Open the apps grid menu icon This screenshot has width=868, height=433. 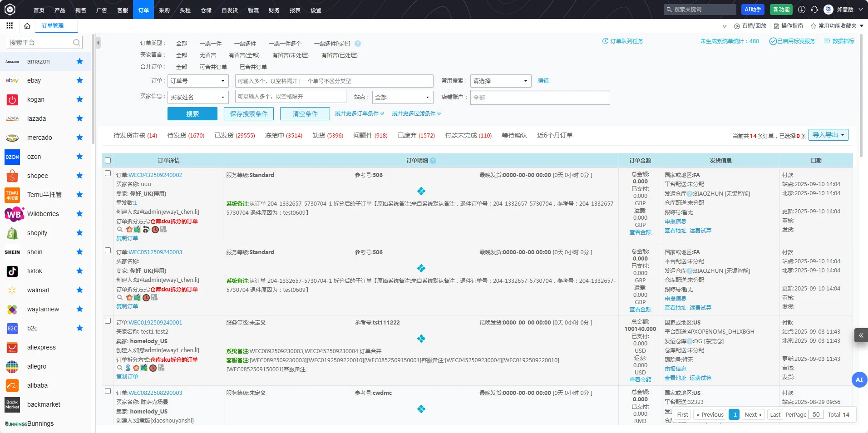10,25
